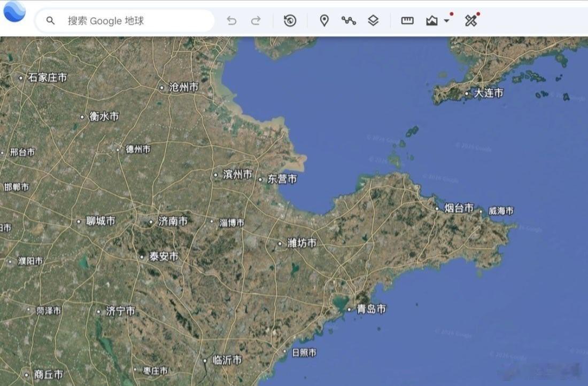Click the 邯郸市 city label
This screenshot has width=588, height=386.
(x=16, y=187)
